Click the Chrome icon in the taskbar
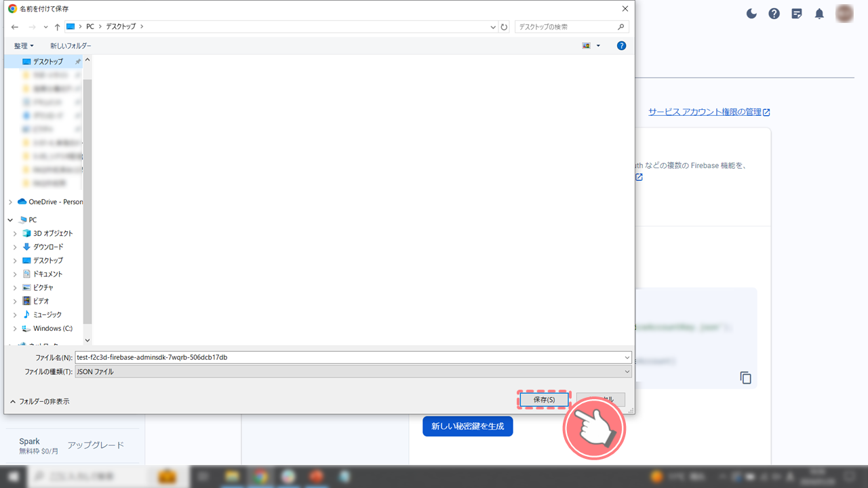Screen dimensions: 868x488 click(260, 476)
